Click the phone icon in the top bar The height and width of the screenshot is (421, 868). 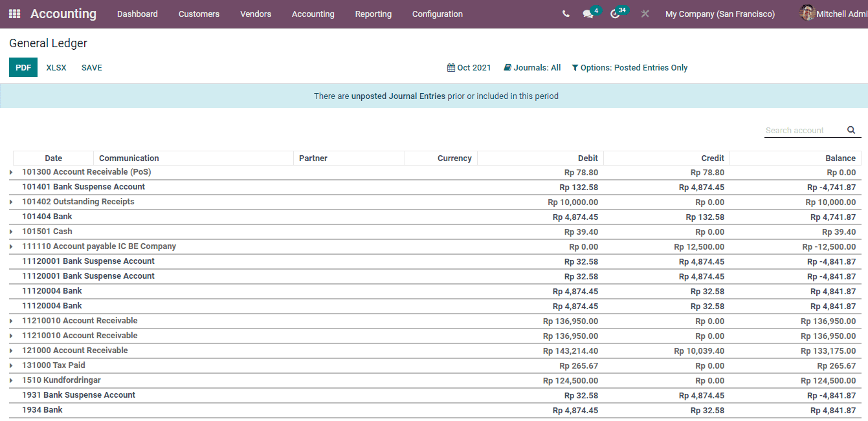tap(565, 13)
